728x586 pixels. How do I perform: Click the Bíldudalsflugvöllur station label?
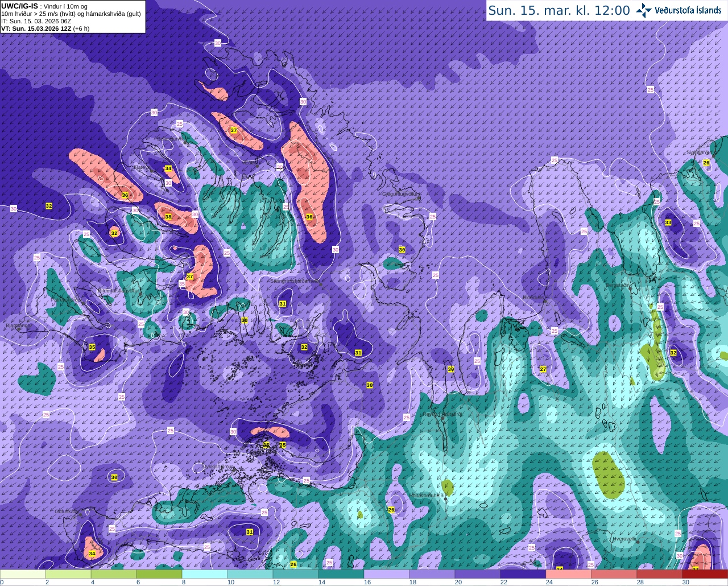pyautogui.click(x=119, y=290)
